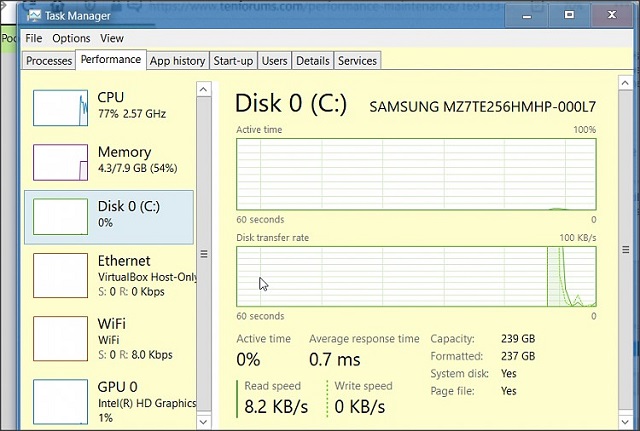
Task: Switch to the Services tab
Action: (x=357, y=61)
